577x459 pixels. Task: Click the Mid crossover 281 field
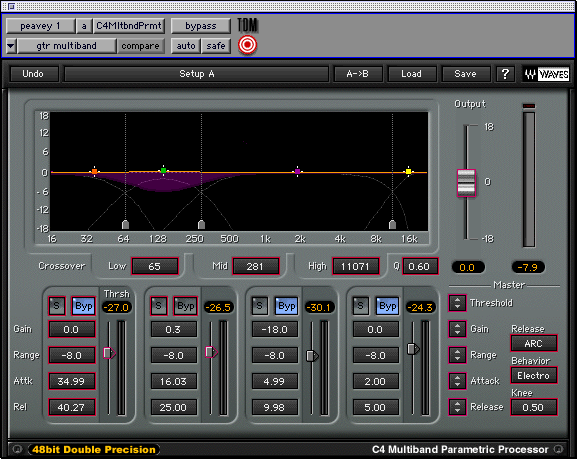coord(256,266)
